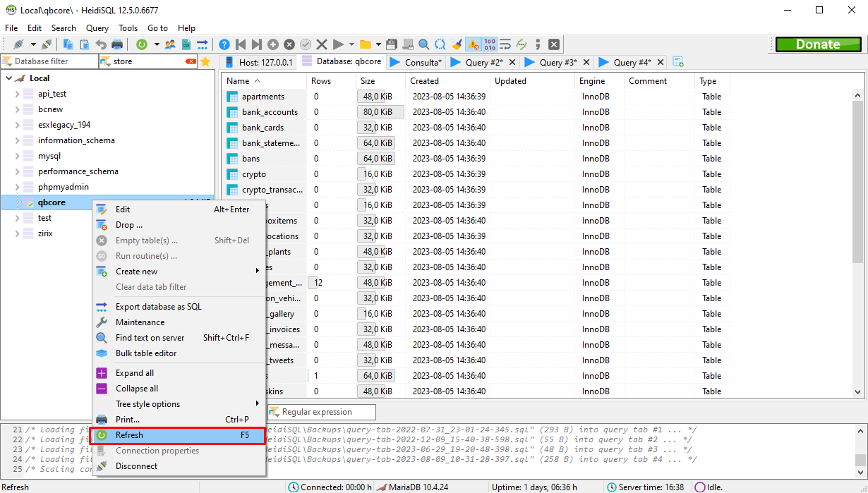Viewport: 868px width, 493px height.
Task: Click the blue Help question mark icon
Action: click(x=224, y=44)
